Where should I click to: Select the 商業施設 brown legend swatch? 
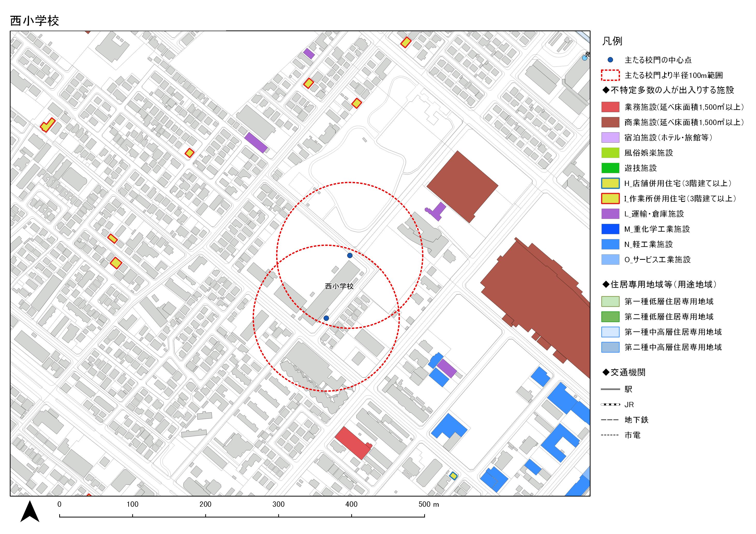coord(610,123)
